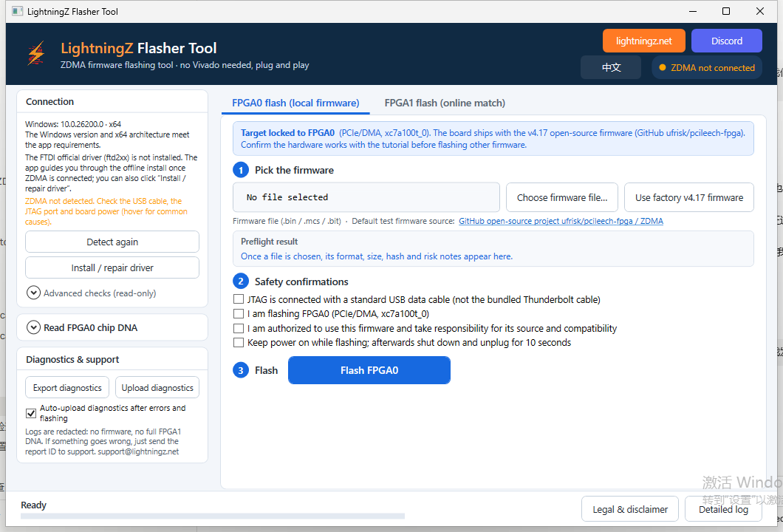Switch to FPGA0 flash (local firmware) tab

[295, 103]
